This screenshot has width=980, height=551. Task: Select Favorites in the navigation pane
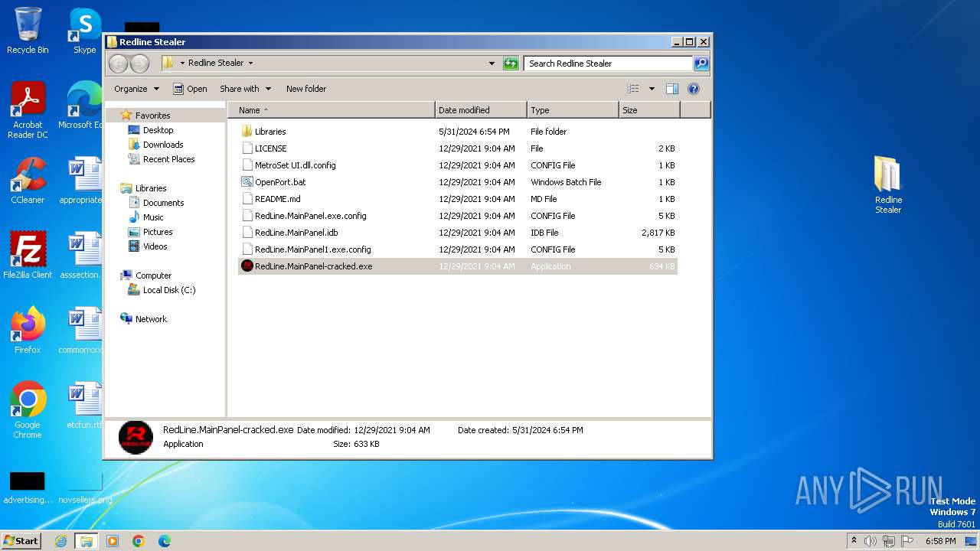pos(152,116)
